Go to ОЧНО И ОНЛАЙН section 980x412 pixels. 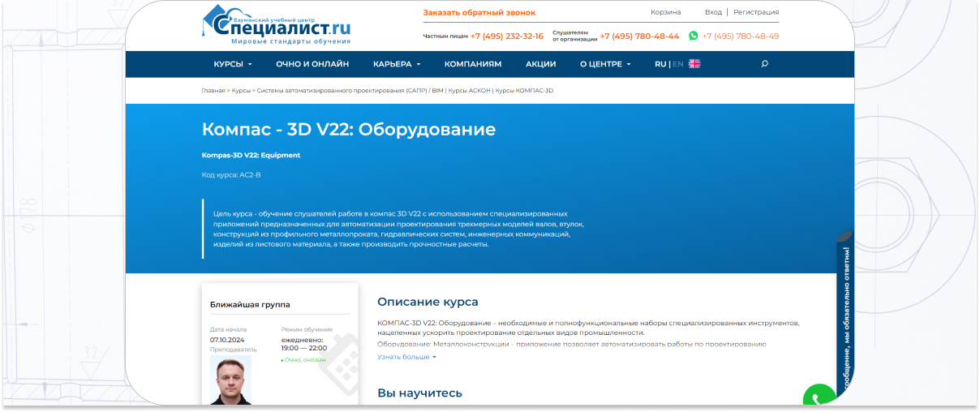pyautogui.click(x=312, y=64)
